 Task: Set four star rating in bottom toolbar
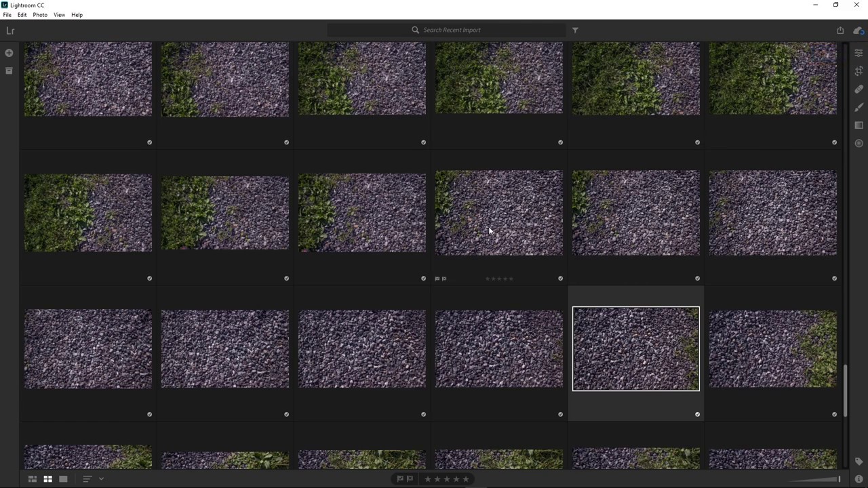456,479
